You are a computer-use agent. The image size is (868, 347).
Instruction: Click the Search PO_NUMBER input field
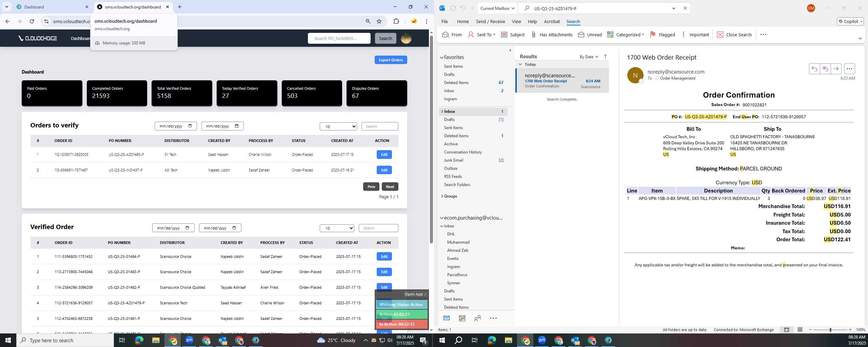(339, 38)
